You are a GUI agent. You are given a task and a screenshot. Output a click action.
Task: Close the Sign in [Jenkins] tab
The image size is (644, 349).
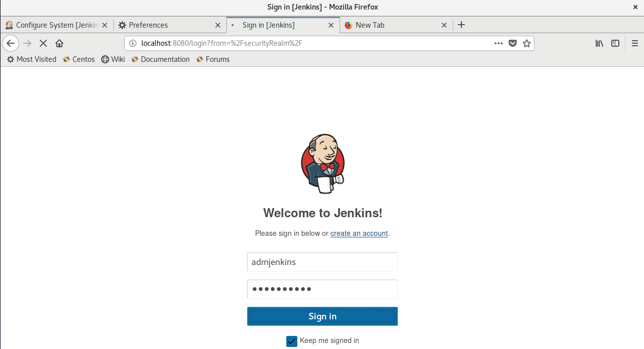(x=331, y=25)
